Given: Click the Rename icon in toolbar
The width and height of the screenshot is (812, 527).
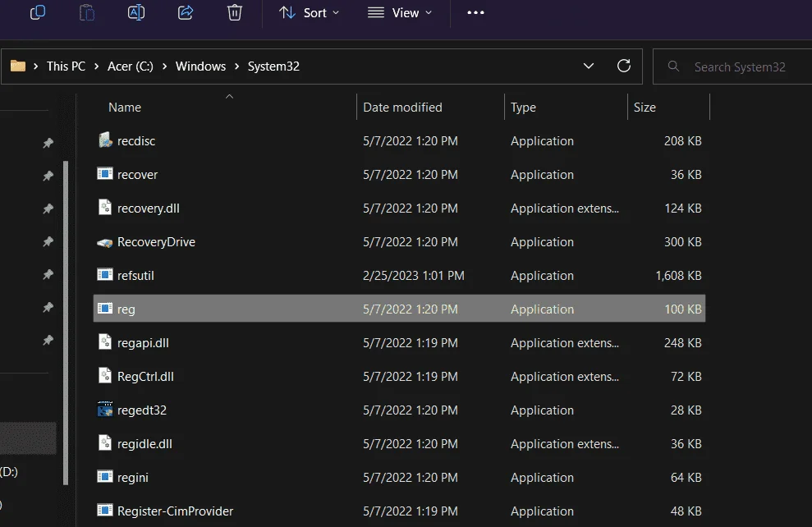Looking at the screenshot, I should (136, 12).
